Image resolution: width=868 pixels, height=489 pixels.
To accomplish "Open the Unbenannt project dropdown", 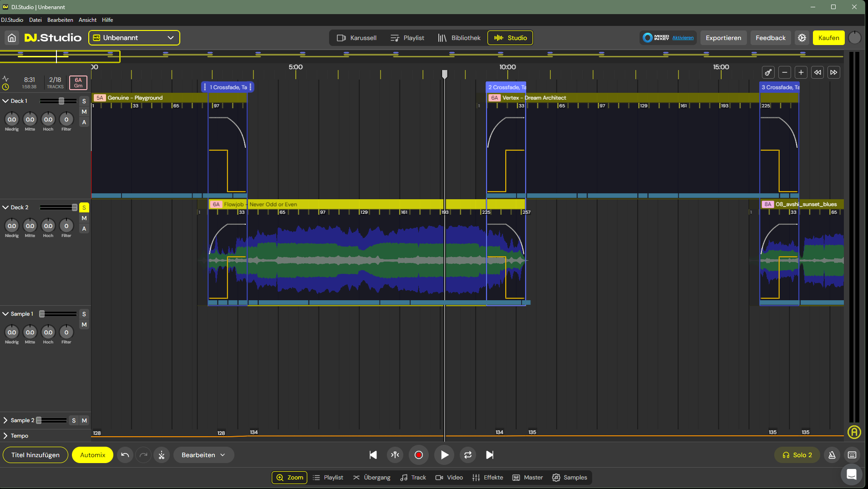I will (134, 38).
